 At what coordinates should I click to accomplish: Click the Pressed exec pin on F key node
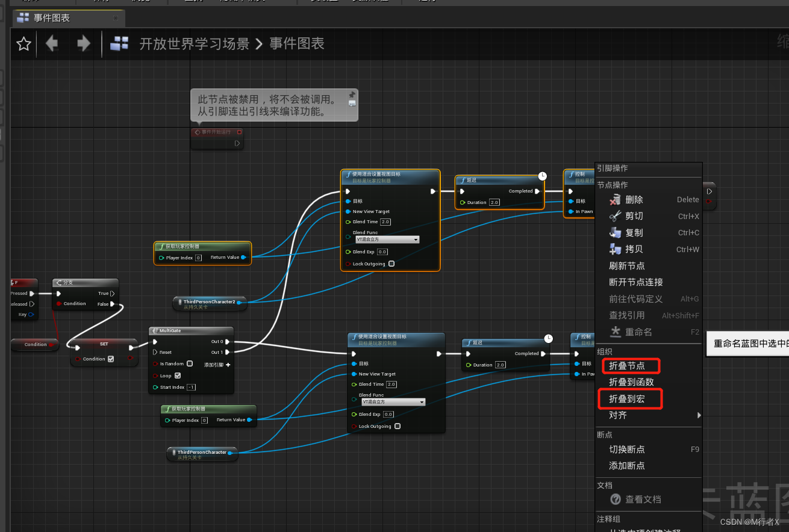point(31,294)
